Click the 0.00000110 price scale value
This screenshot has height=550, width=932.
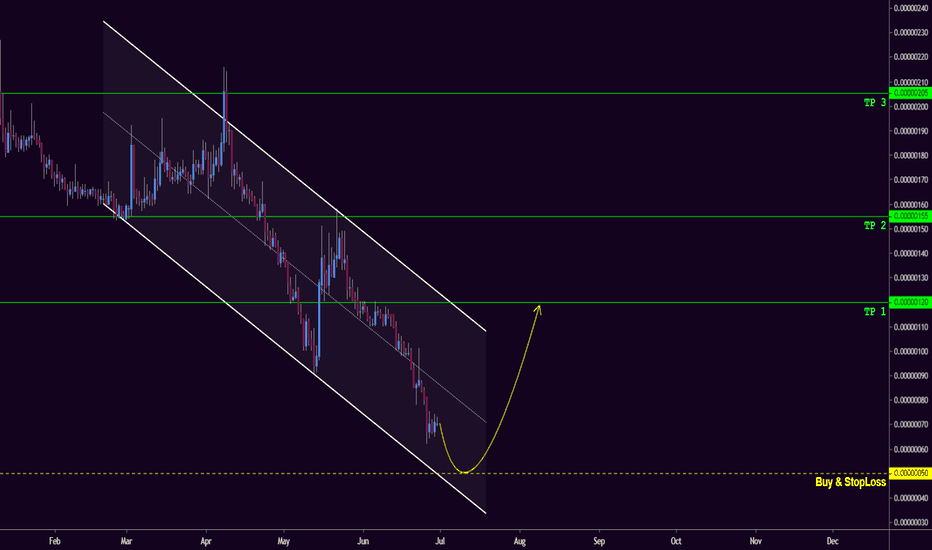(x=911, y=327)
